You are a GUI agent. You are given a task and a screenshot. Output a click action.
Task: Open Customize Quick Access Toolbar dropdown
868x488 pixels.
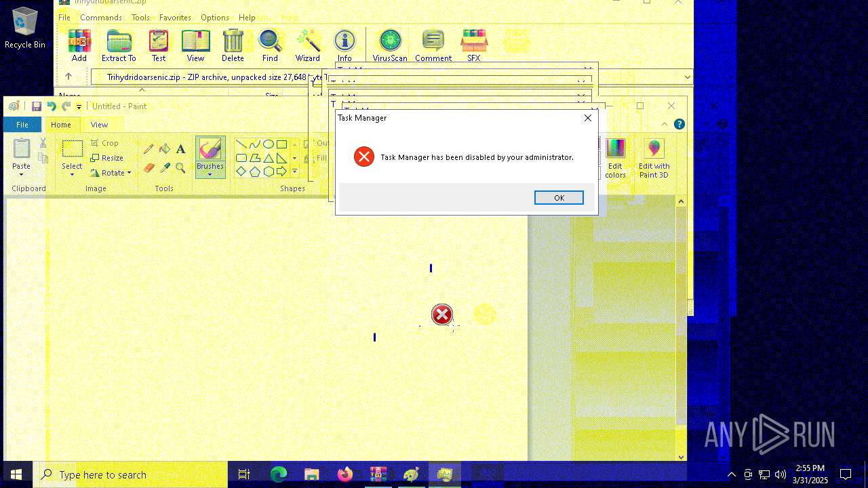pyautogui.click(x=79, y=106)
